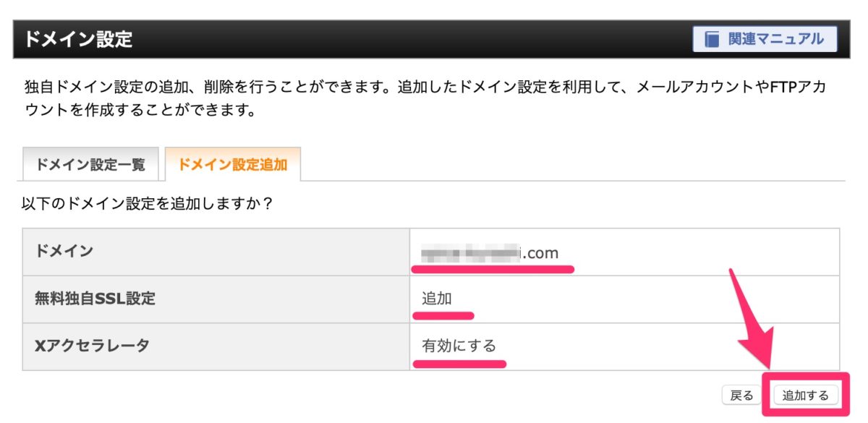The height and width of the screenshot is (423, 868).
Task: Click the blurred .com domain value
Action: (490, 253)
